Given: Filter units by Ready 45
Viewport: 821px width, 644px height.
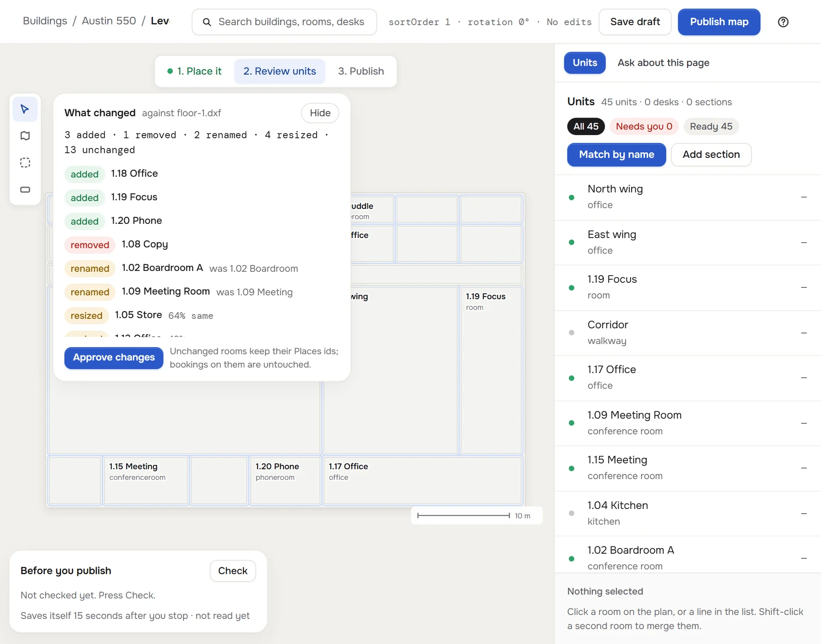Looking at the screenshot, I should point(711,126).
